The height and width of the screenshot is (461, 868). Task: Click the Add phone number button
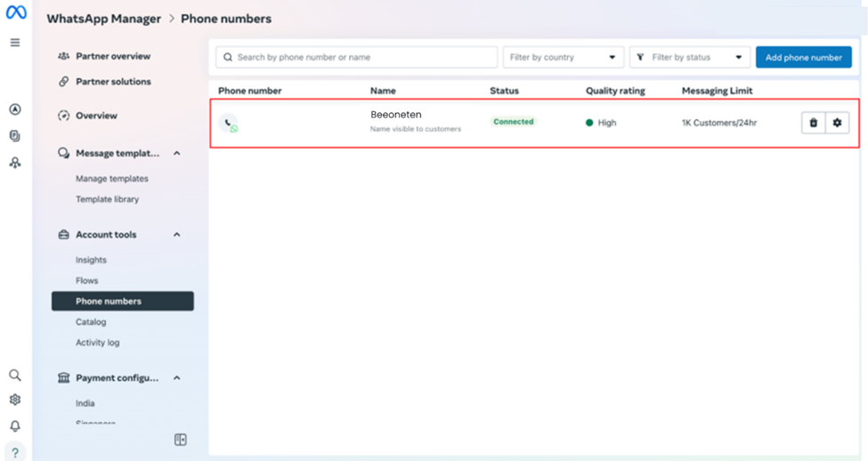pos(803,57)
